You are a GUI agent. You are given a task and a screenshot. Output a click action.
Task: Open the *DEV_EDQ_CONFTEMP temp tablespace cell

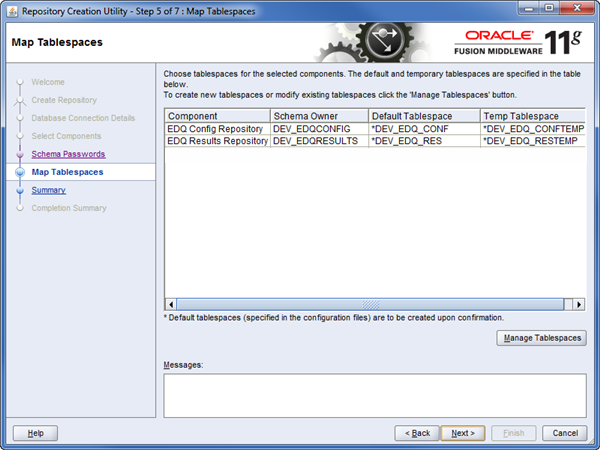[533, 129]
